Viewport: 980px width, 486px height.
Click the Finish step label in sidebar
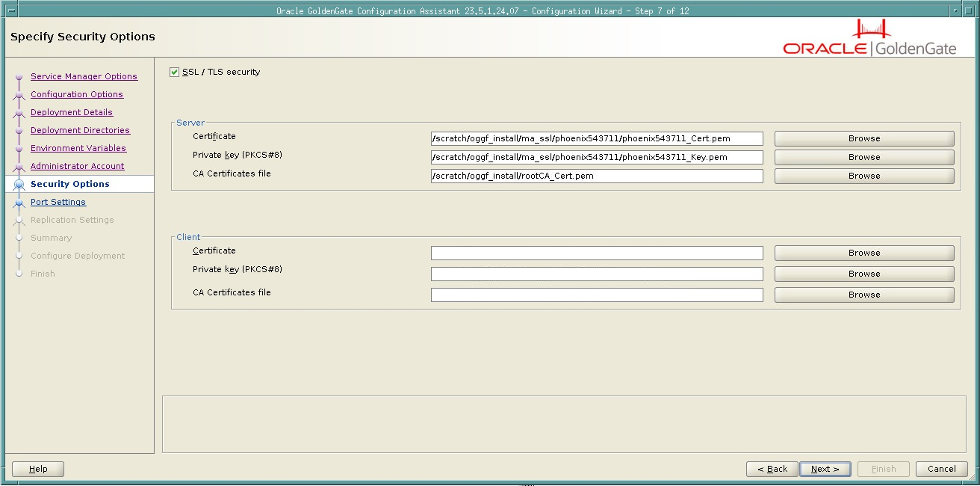click(x=43, y=274)
